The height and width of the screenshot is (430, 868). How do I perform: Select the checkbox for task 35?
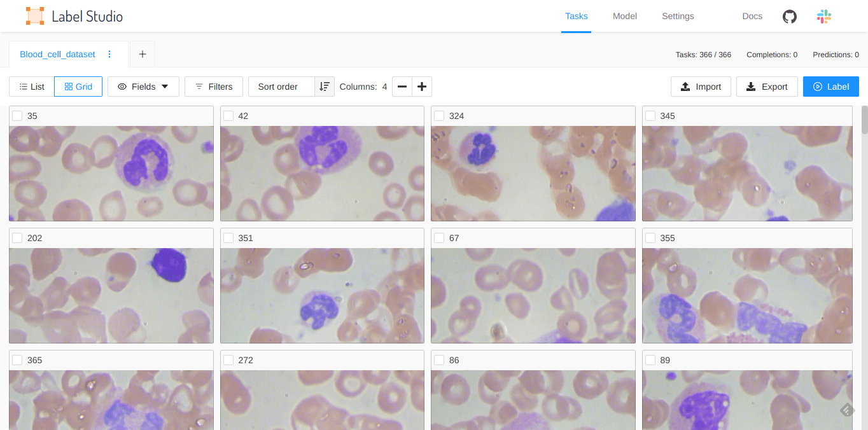pyautogui.click(x=17, y=116)
